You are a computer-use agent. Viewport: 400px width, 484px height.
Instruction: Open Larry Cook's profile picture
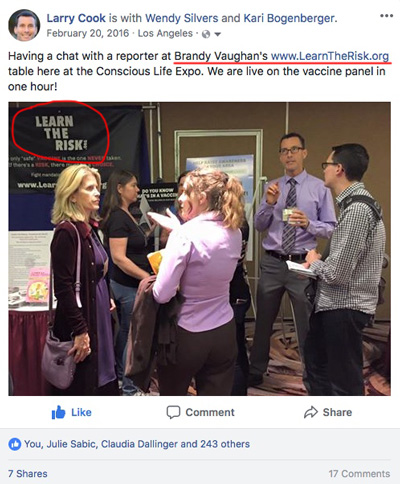[x=24, y=25]
